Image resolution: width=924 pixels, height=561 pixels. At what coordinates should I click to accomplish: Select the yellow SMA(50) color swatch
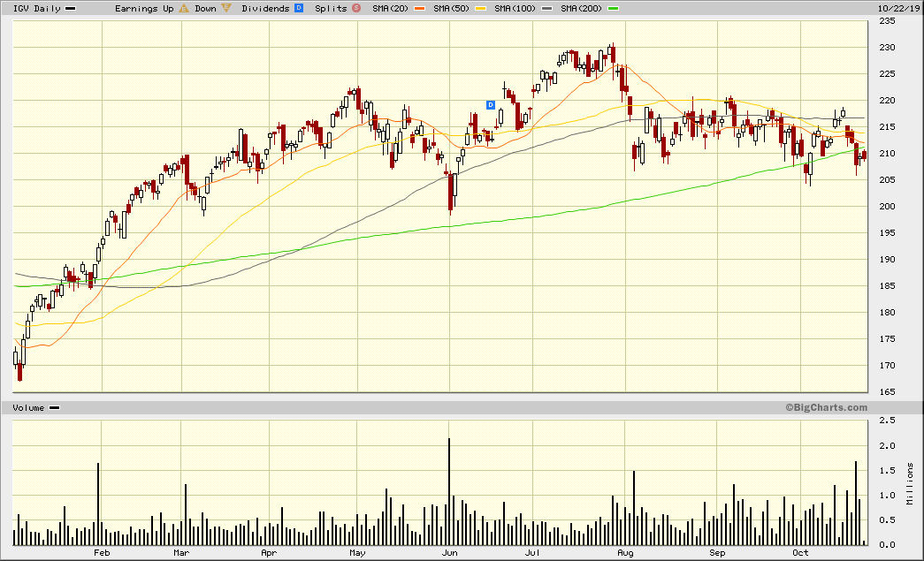point(481,8)
